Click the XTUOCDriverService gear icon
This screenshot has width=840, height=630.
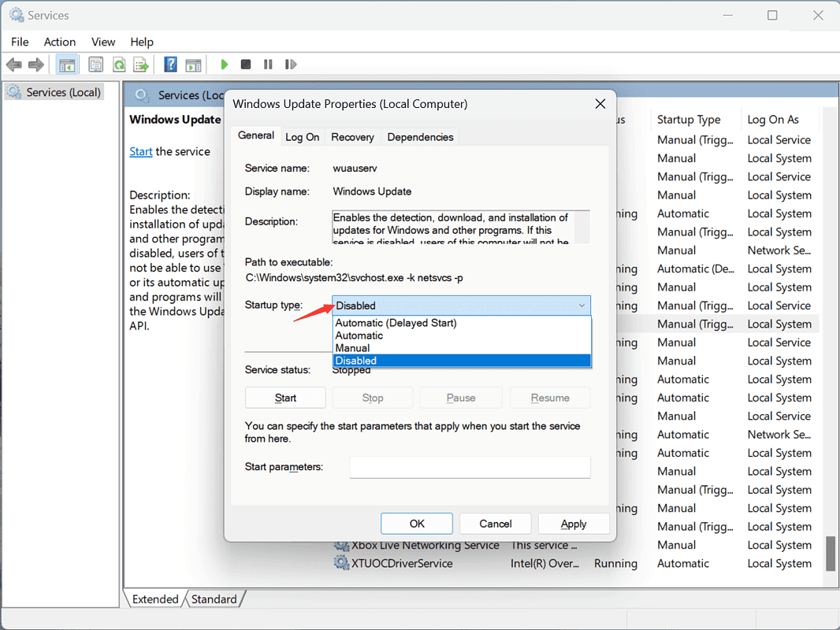[342, 563]
